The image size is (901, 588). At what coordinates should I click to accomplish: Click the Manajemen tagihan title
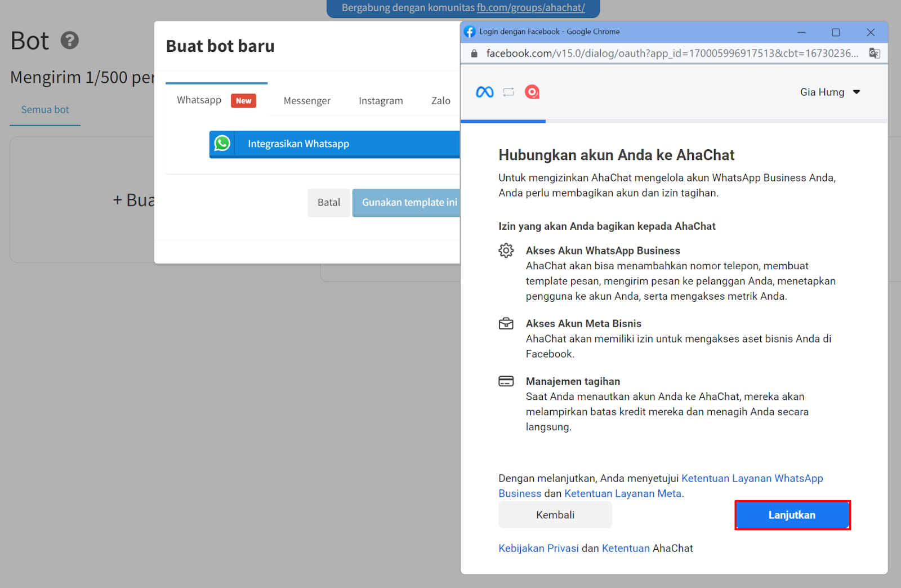click(x=573, y=381)
